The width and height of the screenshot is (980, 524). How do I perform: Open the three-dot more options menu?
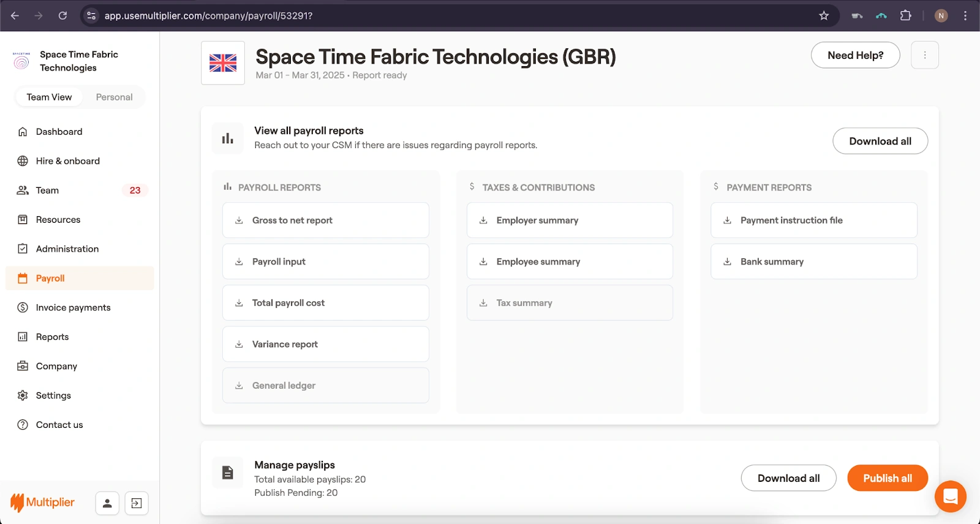click(925, 55)
